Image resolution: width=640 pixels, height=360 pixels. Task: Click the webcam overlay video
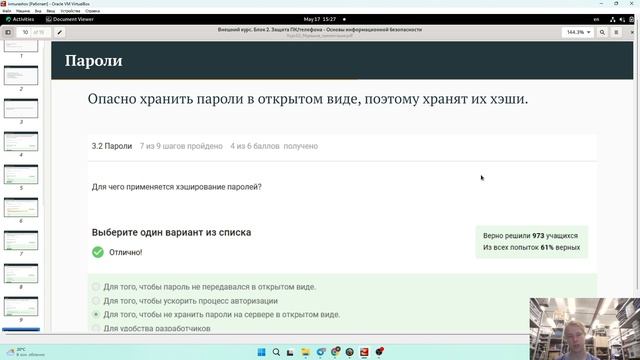585,329
